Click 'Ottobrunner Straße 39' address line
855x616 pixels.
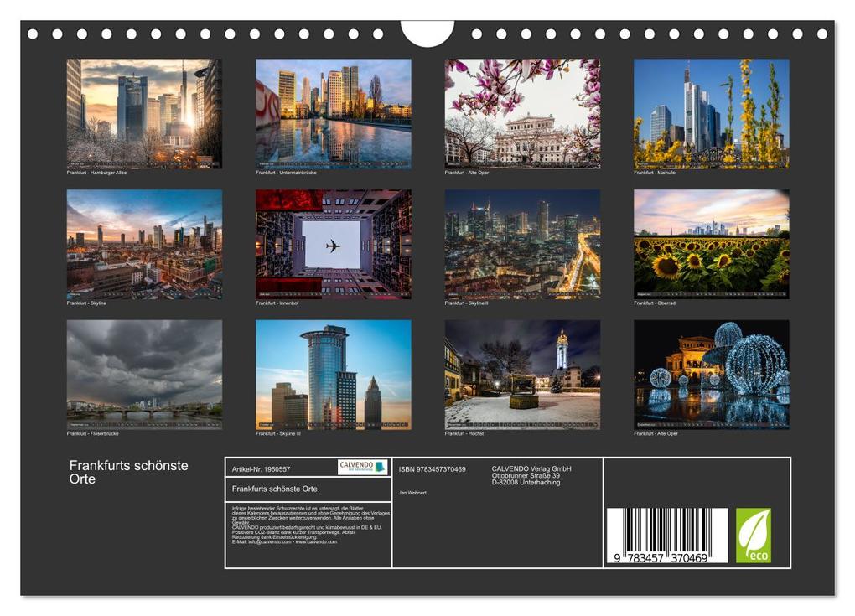(526, 475)
